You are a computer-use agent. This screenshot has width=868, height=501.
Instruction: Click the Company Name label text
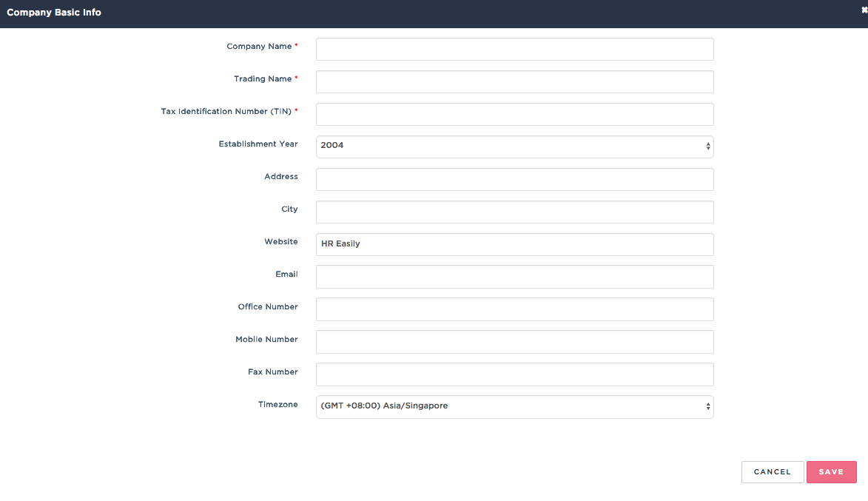[259, 47]
